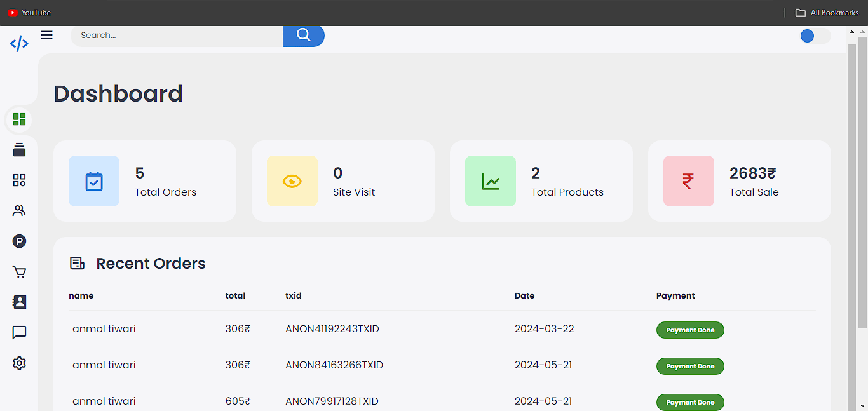Open the contact book sidebar icon

(x=19, y=302)
